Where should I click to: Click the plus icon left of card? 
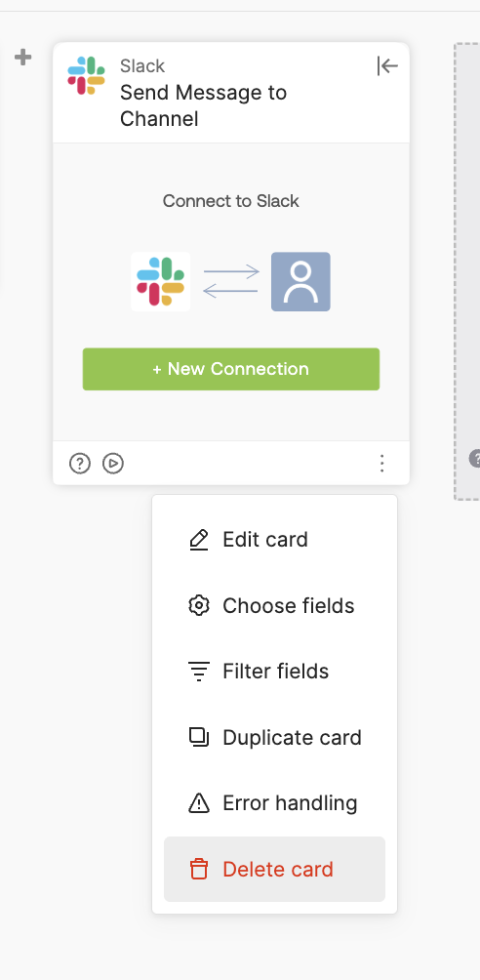coord(23,58)
